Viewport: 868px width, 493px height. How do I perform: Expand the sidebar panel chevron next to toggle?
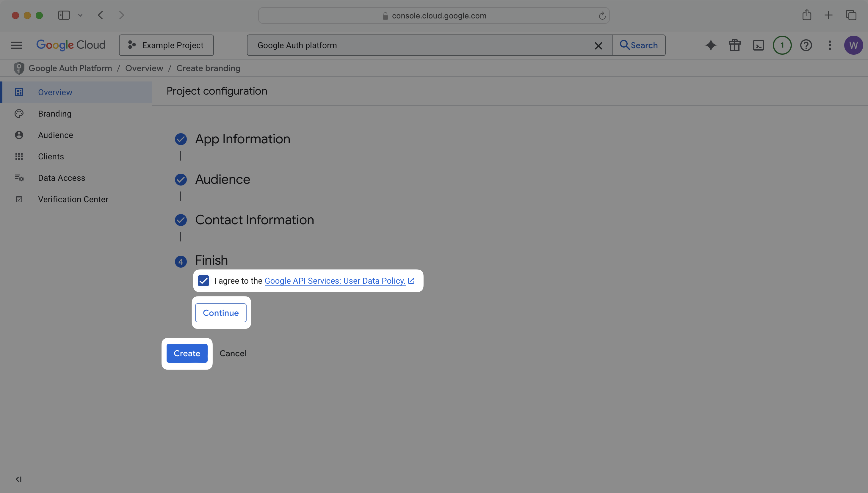pyautogui.click(x=80, y=15)
